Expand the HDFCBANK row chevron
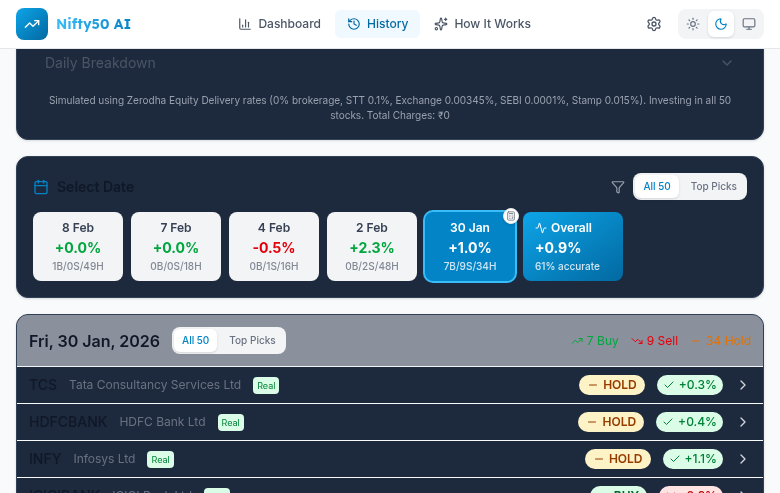The image size is (780, 493). tap(743, 422)
